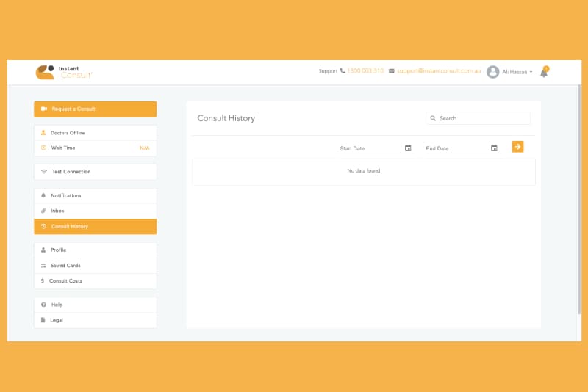Click the N/A wait time value

click(x=144, y=148)
